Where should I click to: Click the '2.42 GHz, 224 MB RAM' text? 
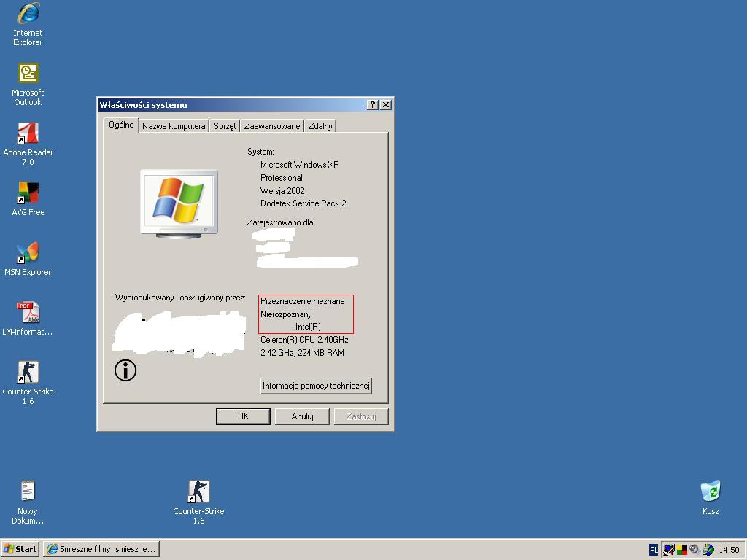302,353
